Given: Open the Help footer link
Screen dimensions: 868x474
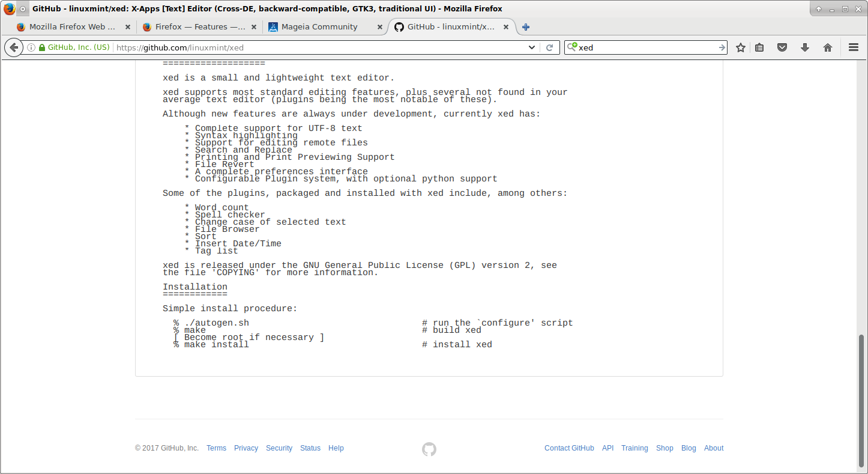Looking at the screenshot, I should 336,448.
